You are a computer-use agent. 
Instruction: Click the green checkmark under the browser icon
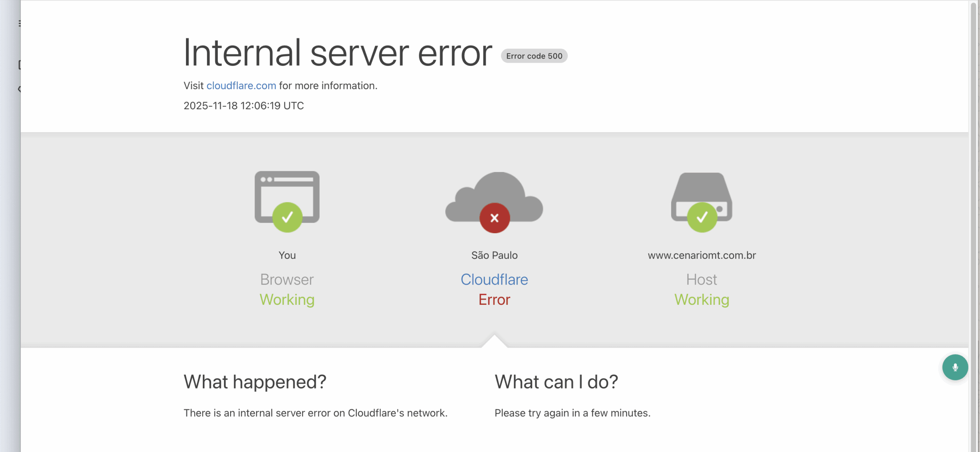(287, 217)
